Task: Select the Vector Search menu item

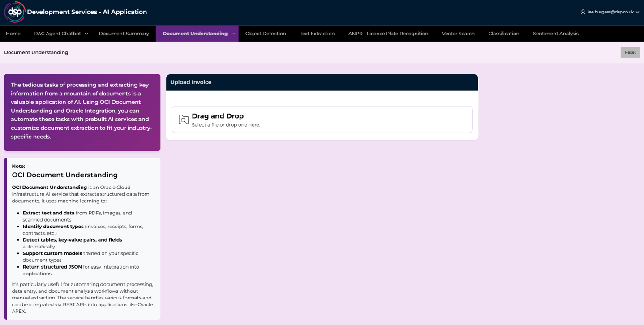Action: [x=458, y=34]
